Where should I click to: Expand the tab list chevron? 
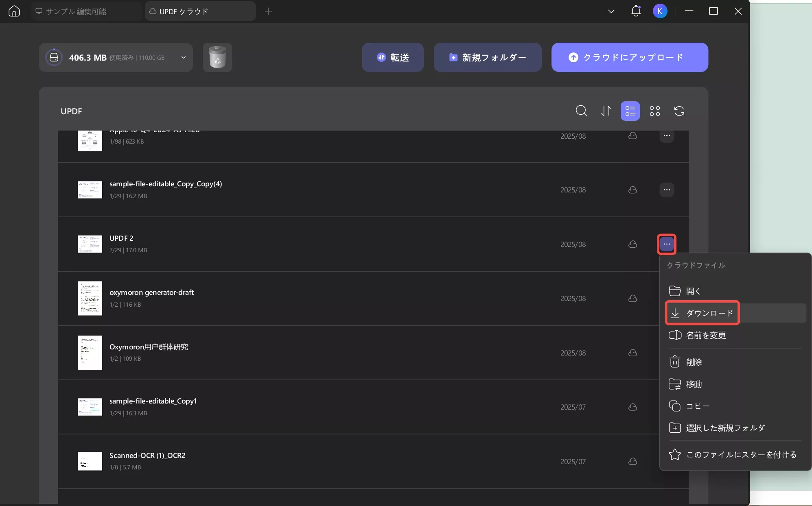coord(611,11)
